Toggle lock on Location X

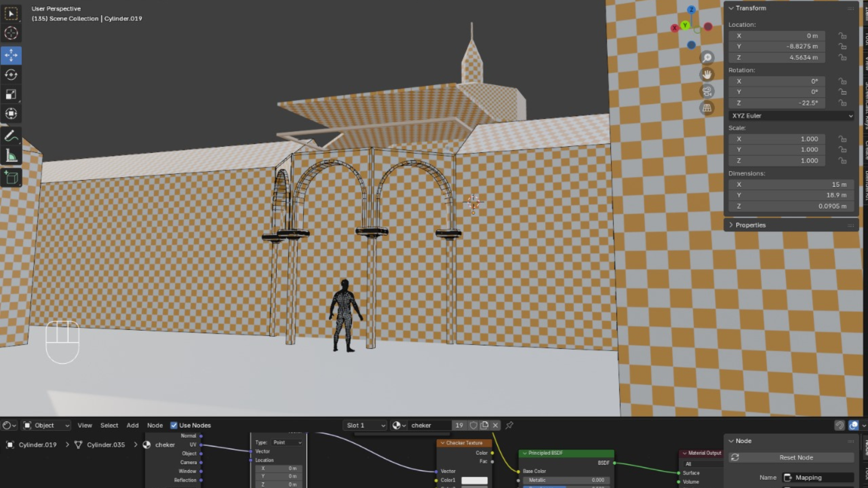point(842,36)
